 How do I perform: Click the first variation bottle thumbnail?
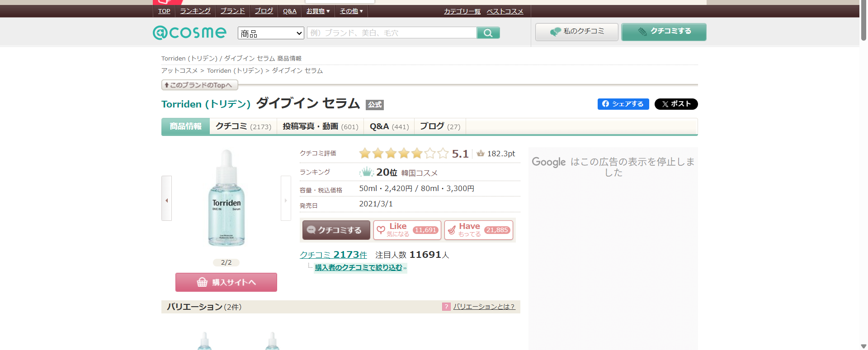pyautogui.click(x=204, y=341)
